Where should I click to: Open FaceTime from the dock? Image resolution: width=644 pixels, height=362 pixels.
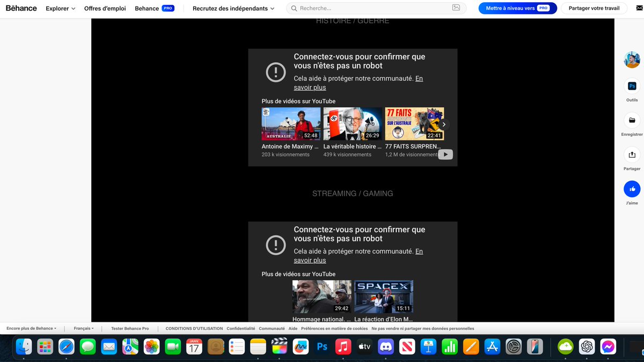pos(173,346)
